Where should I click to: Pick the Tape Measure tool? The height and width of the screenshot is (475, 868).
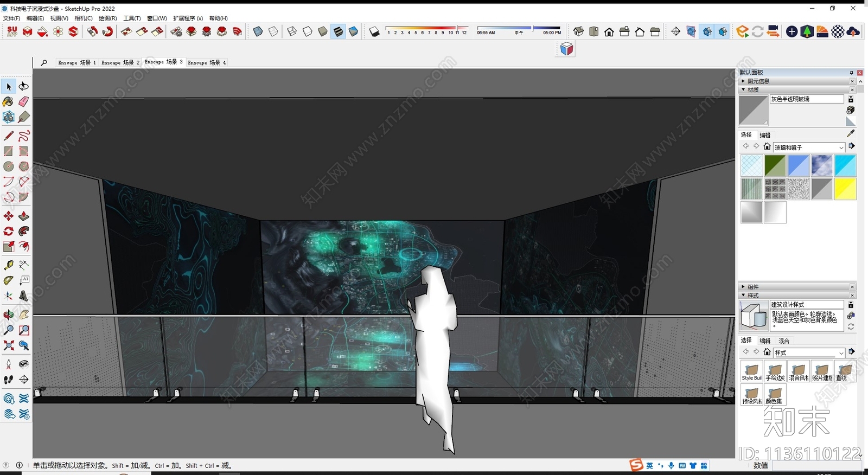[x=9, y=265]
